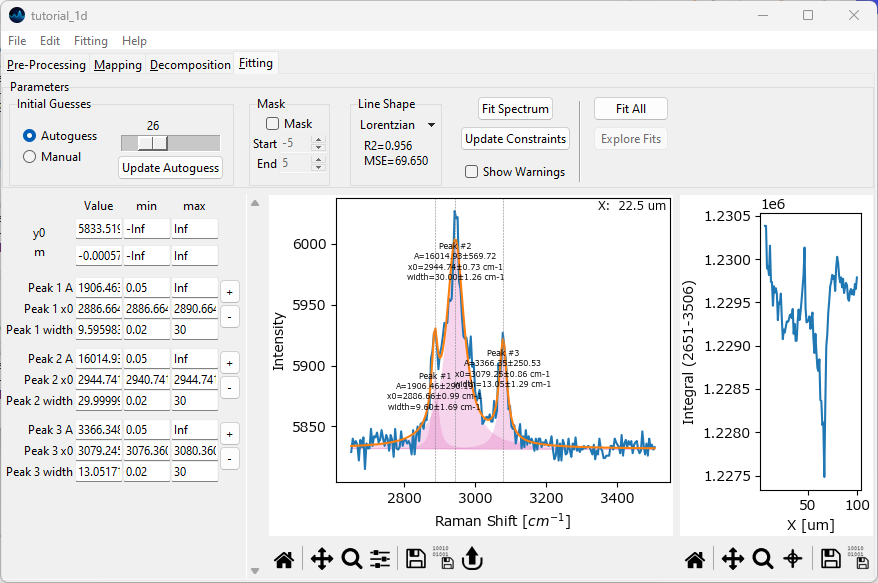Click the Peak 2 x0 value field
This screenshot has height=583, width=878.
point(98,381)
